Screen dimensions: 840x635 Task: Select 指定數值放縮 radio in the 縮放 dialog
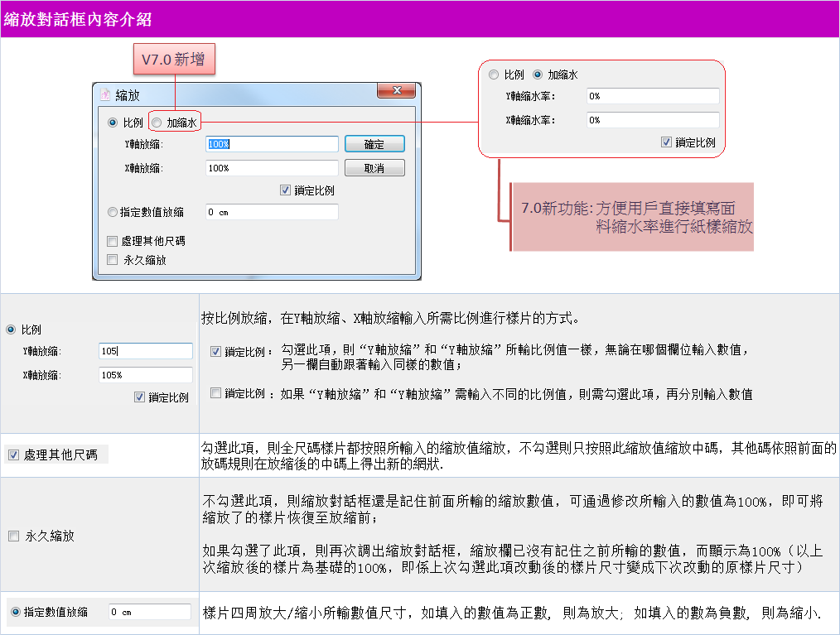113,212
